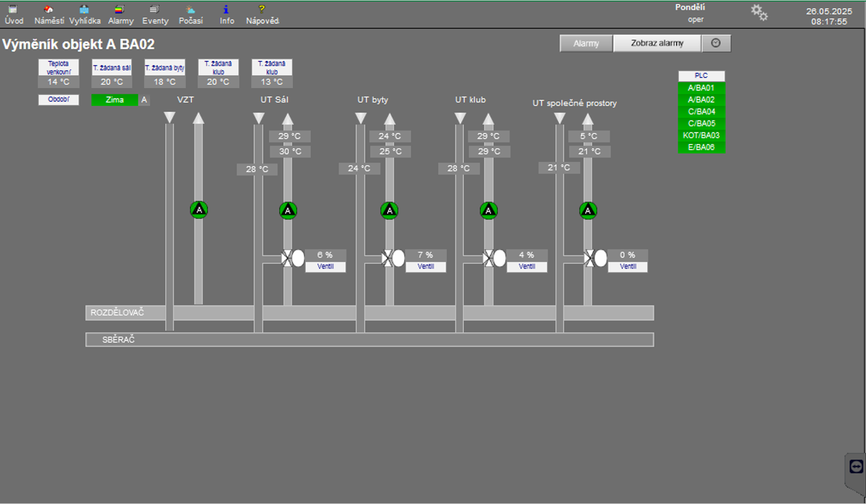Toggle the UT byty pump indicator
The image size is (866, 504).
[389, 210]
